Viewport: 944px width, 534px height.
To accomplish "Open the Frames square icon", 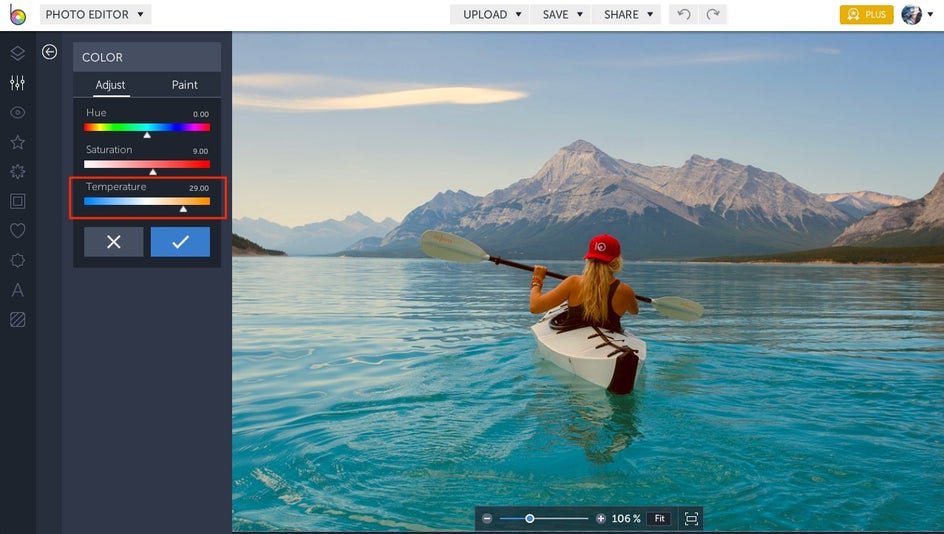I will click(17, 201).
